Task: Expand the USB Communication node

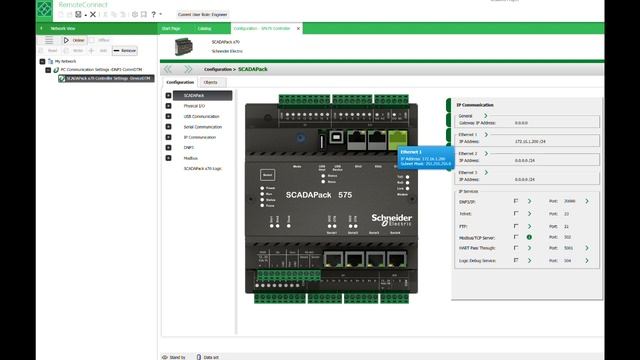Action: coord(168,116)
